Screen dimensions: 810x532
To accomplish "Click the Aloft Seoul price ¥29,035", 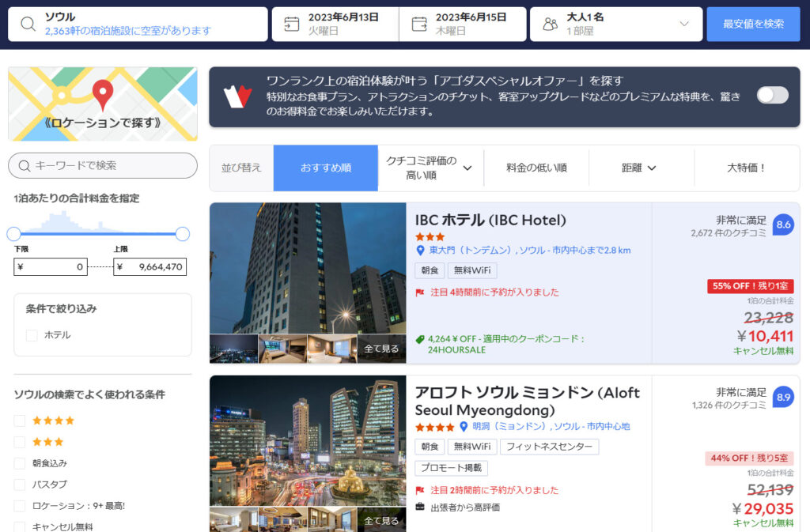I will 763,509.
